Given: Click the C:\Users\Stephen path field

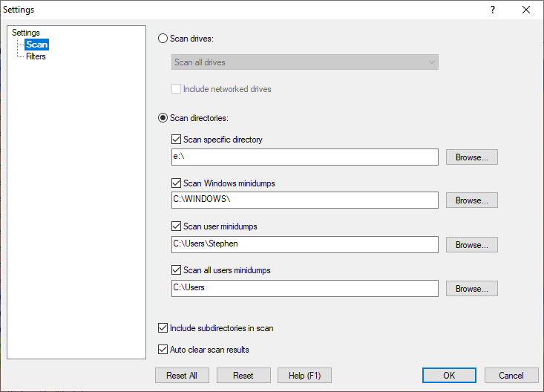Looking at the screenshot, I should click(304, 244).
